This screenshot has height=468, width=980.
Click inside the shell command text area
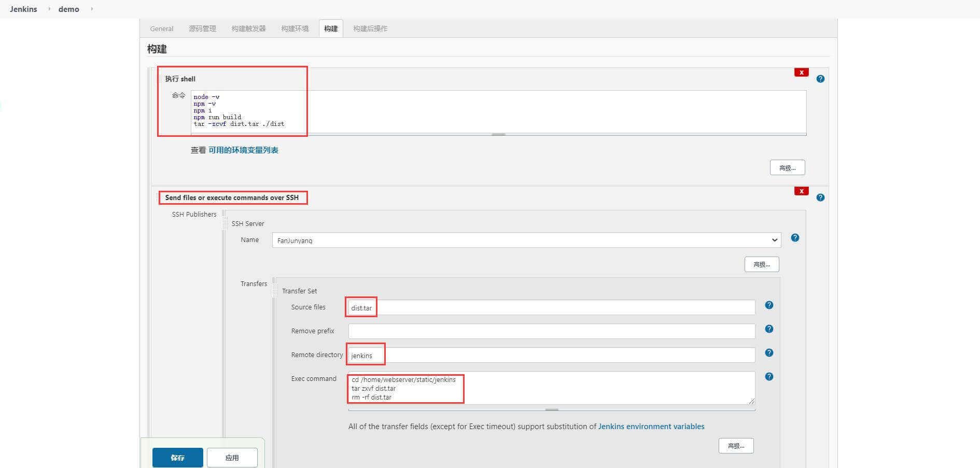click(498, 111)
